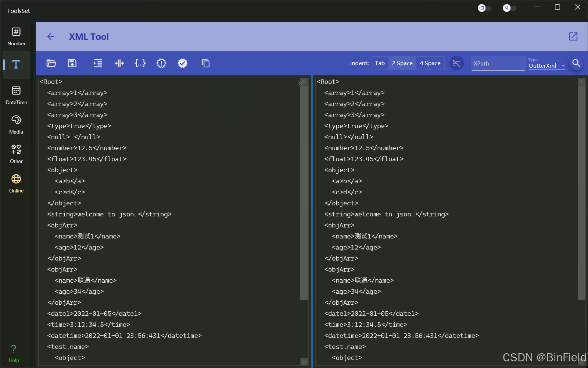Click the datetime line in left editor
The height and width of the screenshot is (368, 588).
point(125,336)
